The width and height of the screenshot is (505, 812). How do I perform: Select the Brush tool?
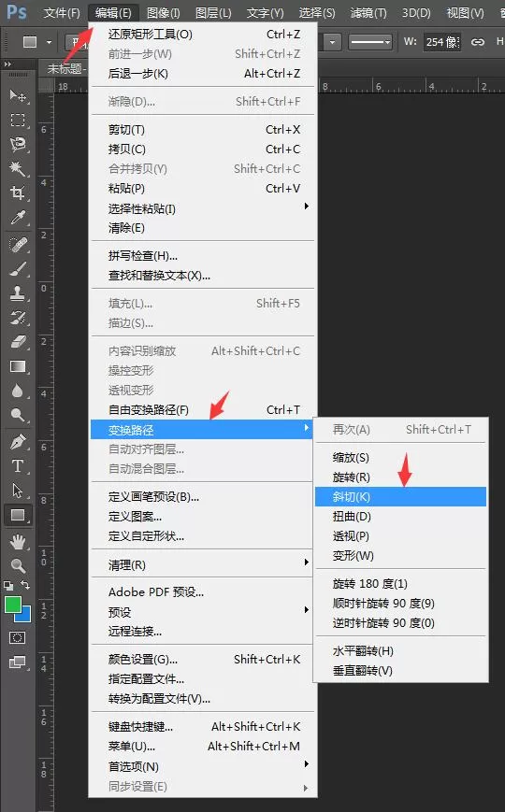pyautogui.click(x=18, y=269)
